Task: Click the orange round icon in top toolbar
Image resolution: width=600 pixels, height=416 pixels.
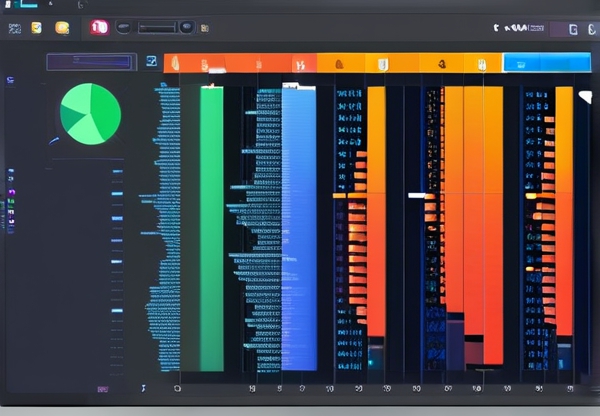Action: click(62, 28)
